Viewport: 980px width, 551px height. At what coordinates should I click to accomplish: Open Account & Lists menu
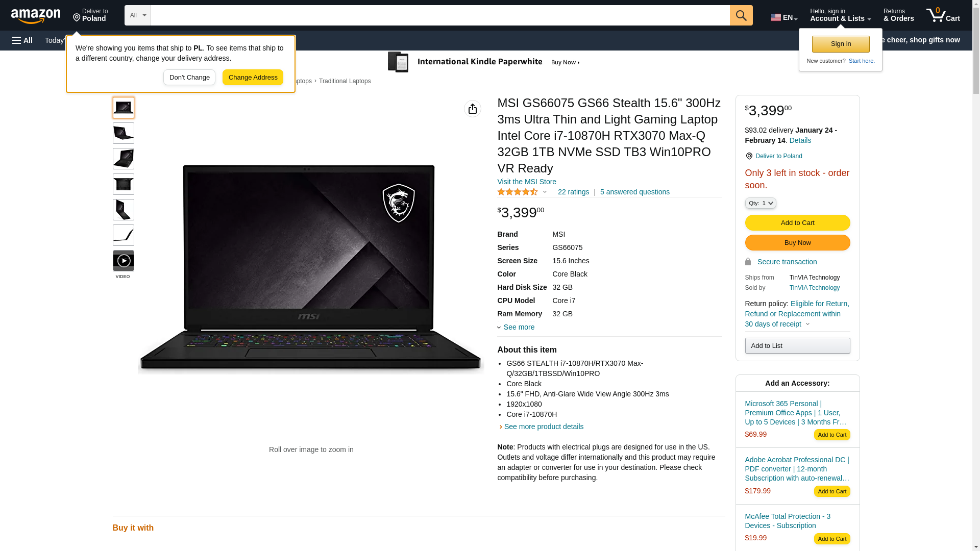840,15
